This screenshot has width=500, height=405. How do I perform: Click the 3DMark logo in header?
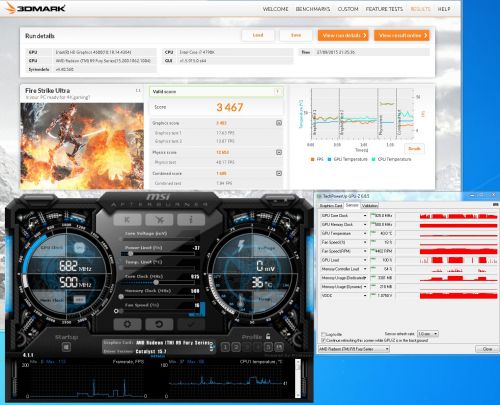point(35,8)
